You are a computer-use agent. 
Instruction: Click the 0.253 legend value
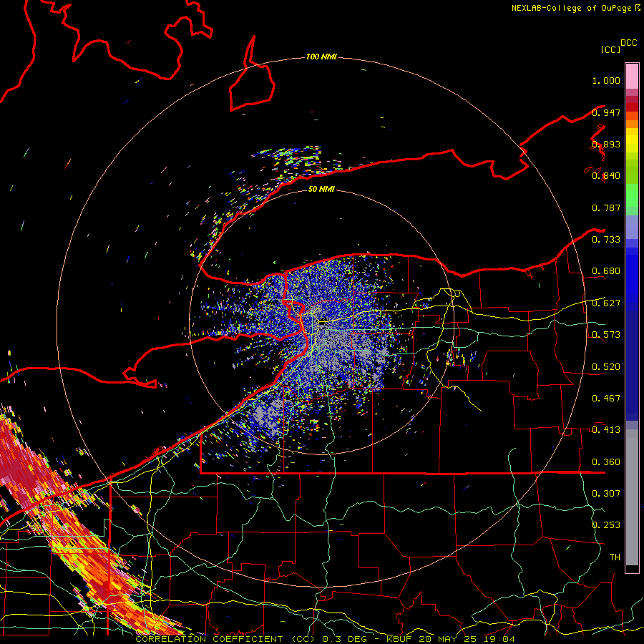tap(606, 525)
